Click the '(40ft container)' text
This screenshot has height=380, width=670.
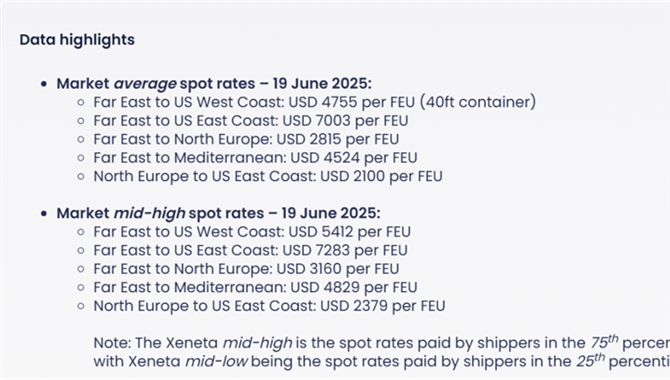click(477, 102)
